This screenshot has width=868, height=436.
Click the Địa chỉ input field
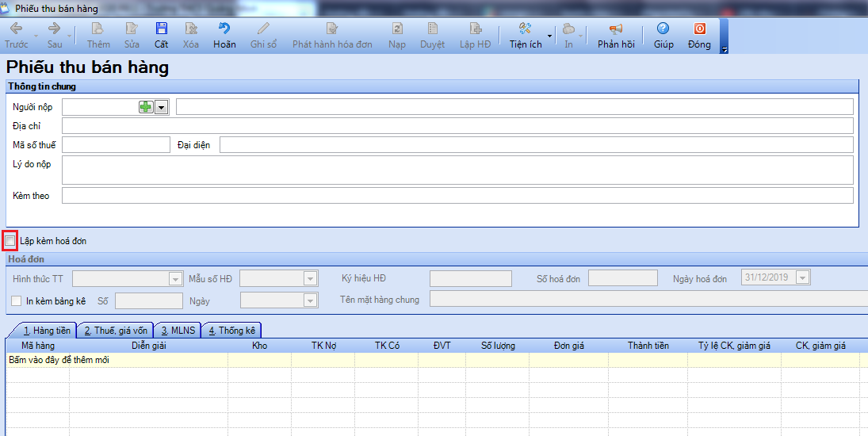tap(457, 125)
